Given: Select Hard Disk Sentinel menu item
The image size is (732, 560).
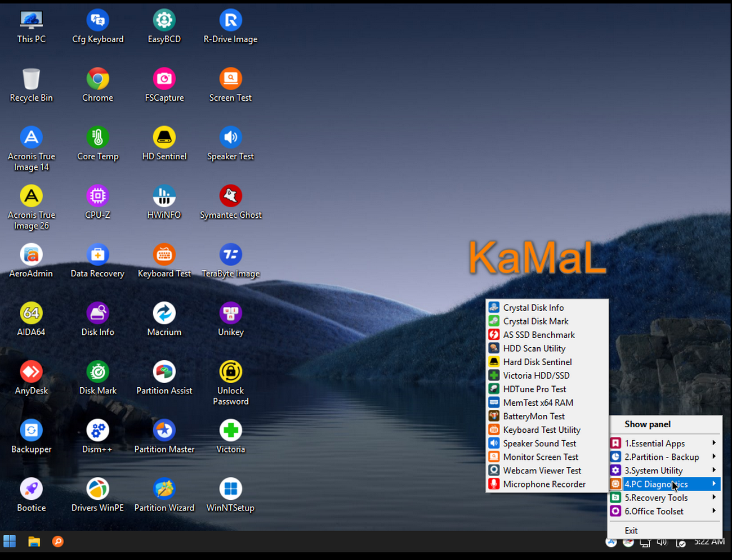Looking at the screenshot, I should 547,362.
